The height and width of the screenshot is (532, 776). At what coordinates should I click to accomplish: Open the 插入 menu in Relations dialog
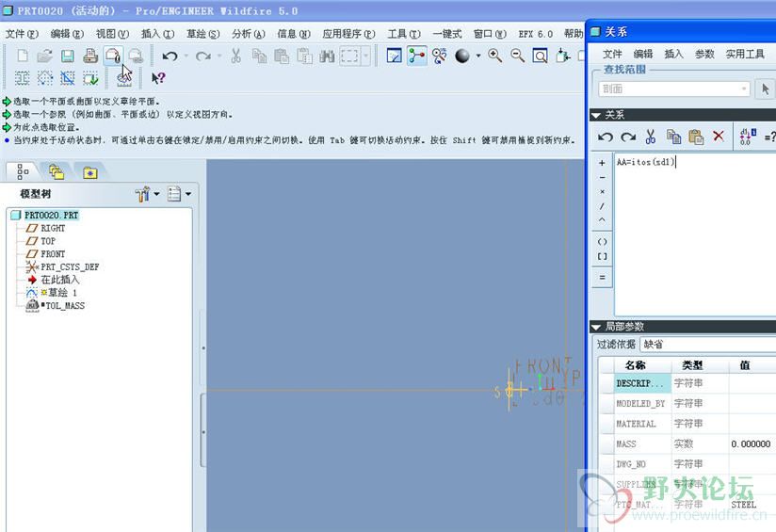[x=673, y=54]
